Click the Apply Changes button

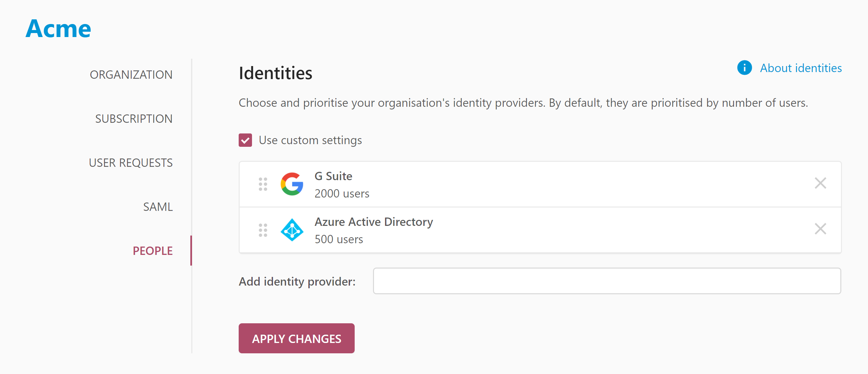(297, 338)
